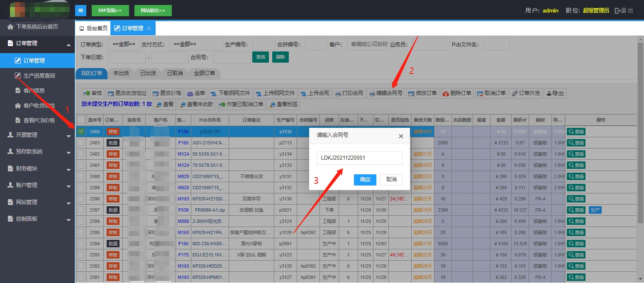Open the 订单类型 dropdown
The image size is (644, 283).
(x=124, y=44)
